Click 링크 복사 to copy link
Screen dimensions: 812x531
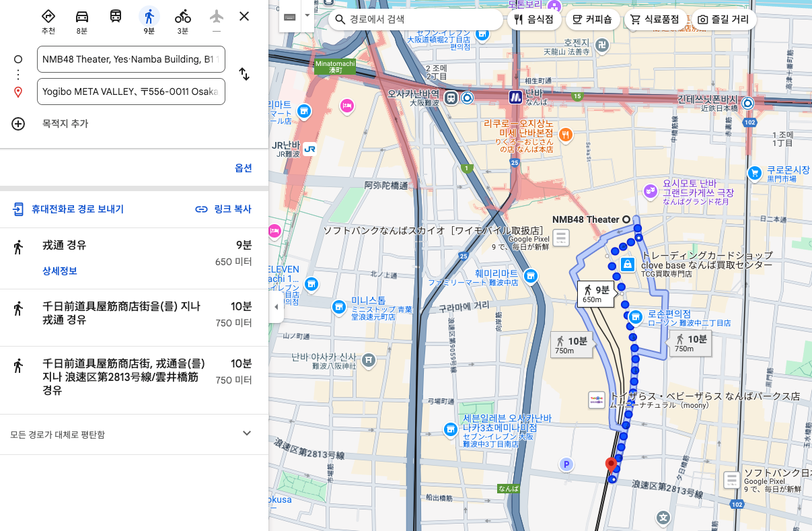click(x=223, y=209)
